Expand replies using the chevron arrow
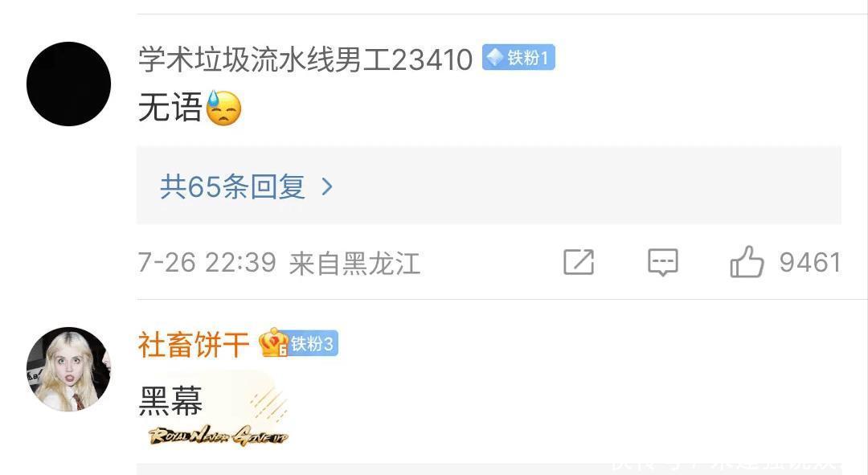The width and height of the screenshot is (868, 475). [327, 186]
